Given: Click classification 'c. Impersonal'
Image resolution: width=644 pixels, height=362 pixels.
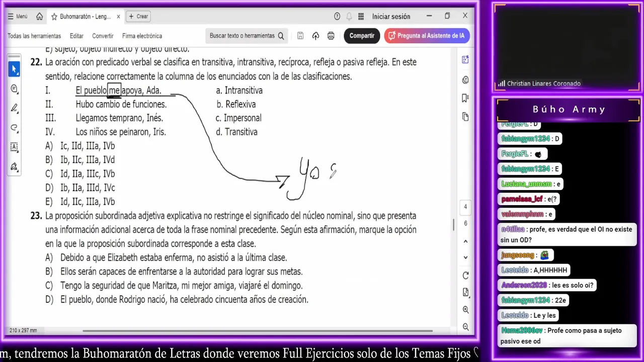Looking at the screenshot, I should point(238,118).
